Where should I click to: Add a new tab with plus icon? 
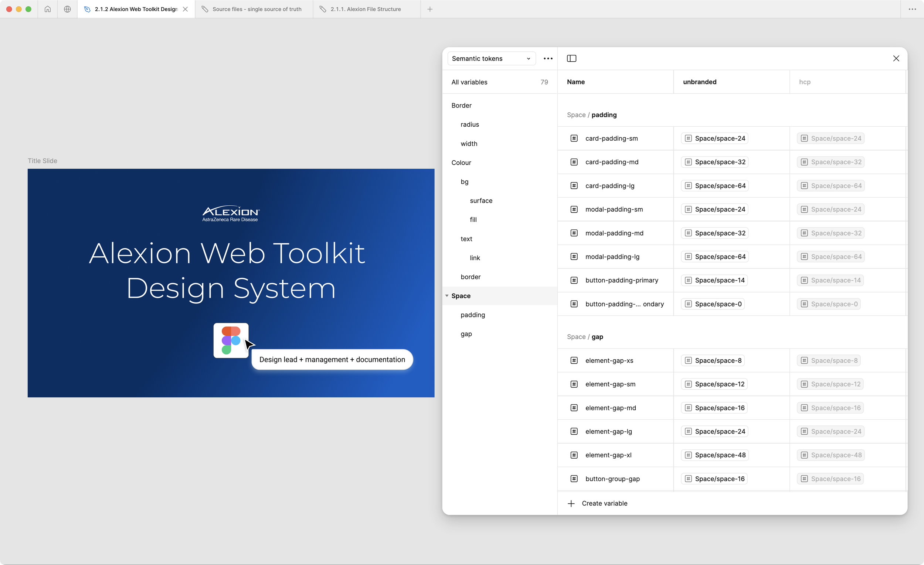(430, 9)
